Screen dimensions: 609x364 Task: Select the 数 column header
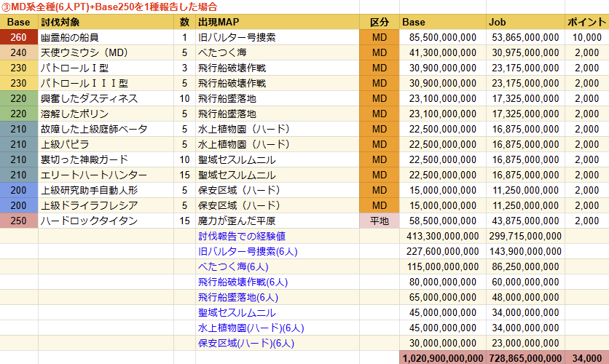184,22
